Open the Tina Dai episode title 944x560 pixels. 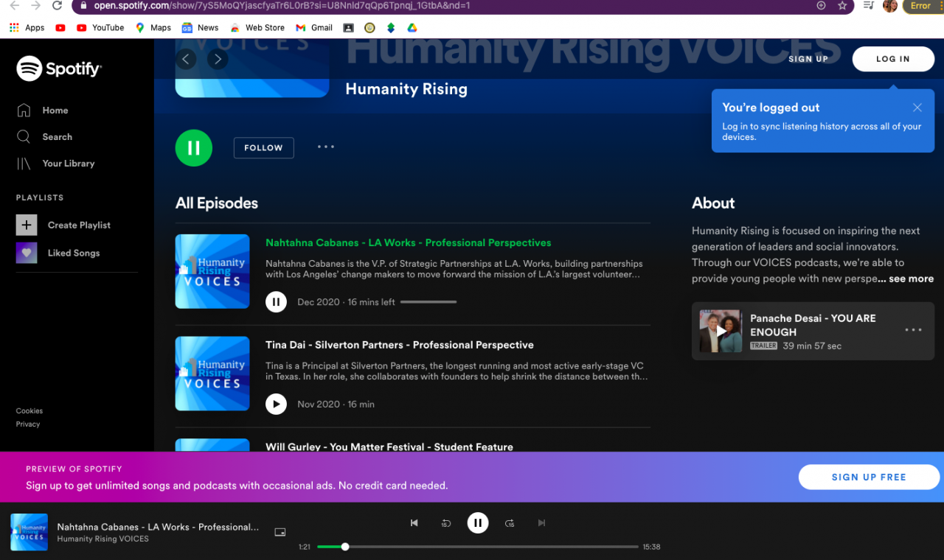click(400, 345)
